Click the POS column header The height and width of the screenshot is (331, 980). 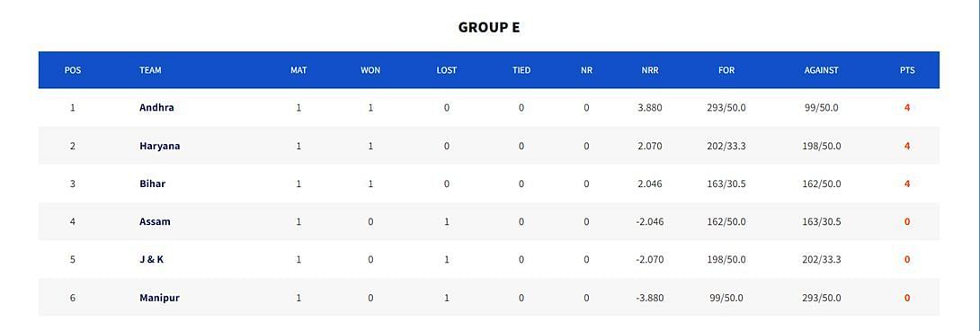point(73,70)
